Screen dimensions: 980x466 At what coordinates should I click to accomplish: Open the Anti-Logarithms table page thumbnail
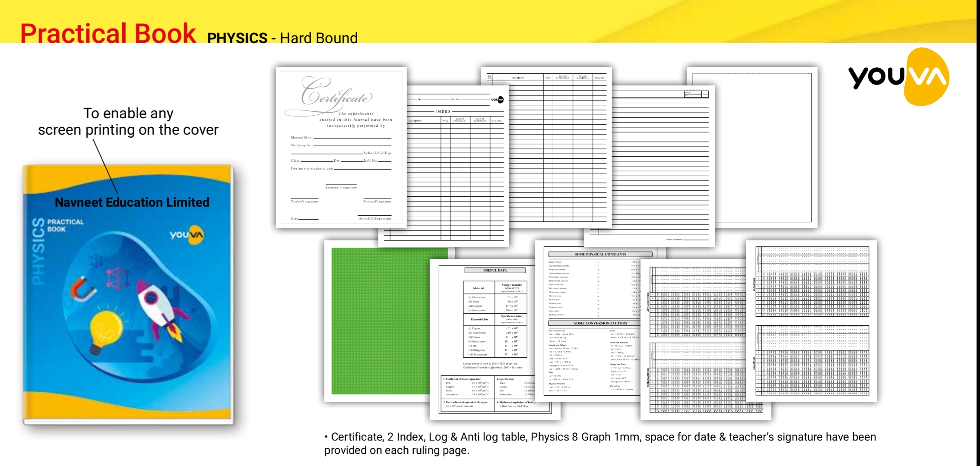(x=706, y=340)
